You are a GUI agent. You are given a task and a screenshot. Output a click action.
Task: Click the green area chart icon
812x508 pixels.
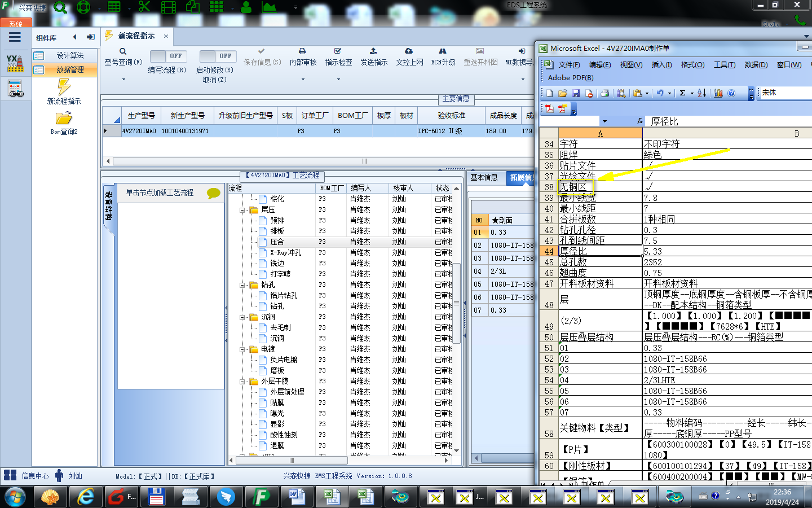click(x=269, y=7)
